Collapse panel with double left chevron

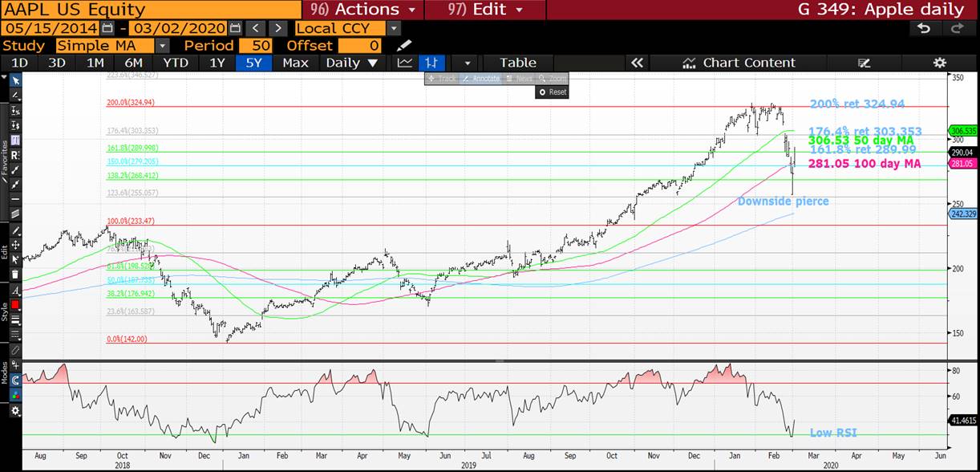click(637, 63)
